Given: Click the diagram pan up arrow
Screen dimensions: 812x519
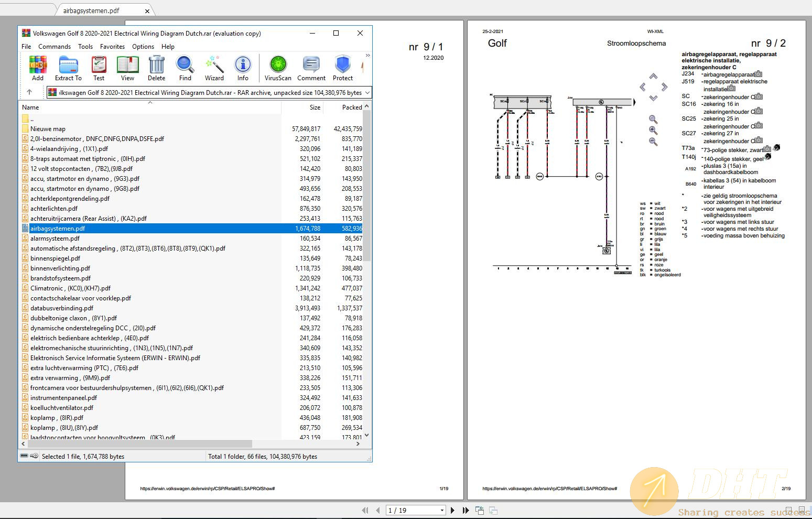Looking at the screenshot, I should tap(653, 77).
